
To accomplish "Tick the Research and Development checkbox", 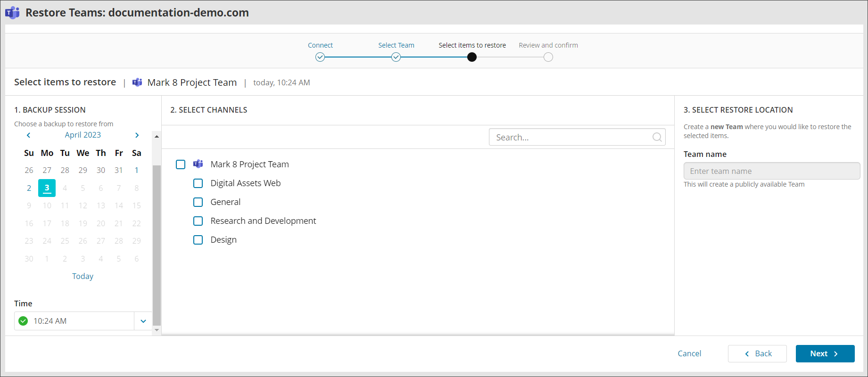I will [x=198, y=221].
